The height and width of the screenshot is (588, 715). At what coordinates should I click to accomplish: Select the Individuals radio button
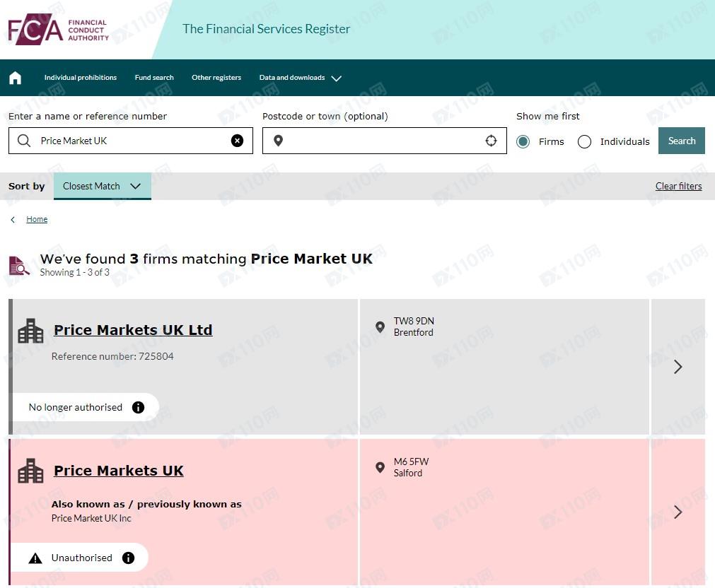tap(584, 141)
